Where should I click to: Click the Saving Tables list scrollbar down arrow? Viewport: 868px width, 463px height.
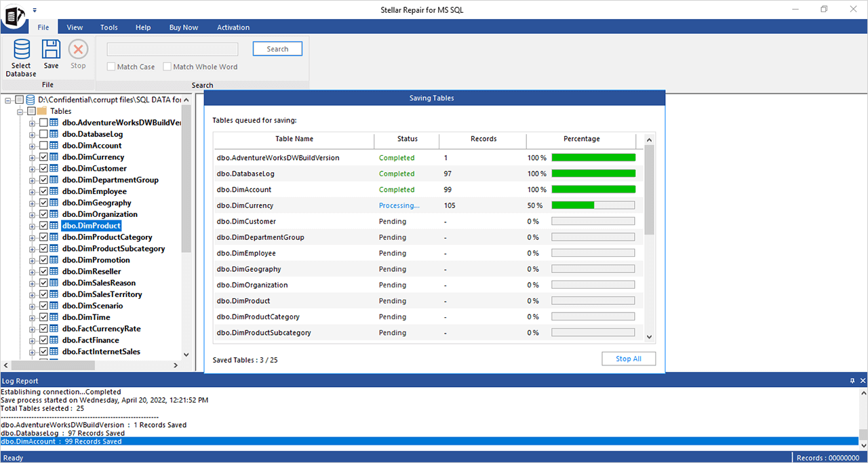[650, 337]
